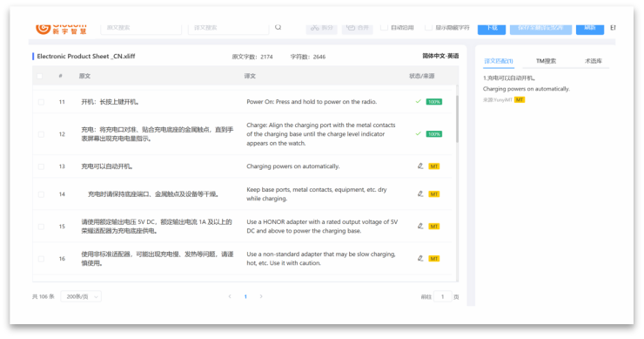Click the search magnifier icon
644x339 pixels.
[x=278, y=27]
